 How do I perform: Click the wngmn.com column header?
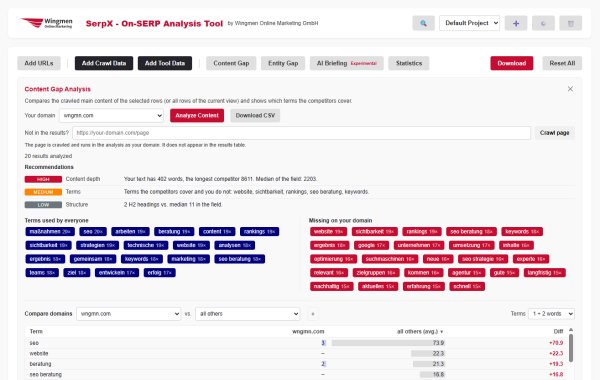click(308, 331)
